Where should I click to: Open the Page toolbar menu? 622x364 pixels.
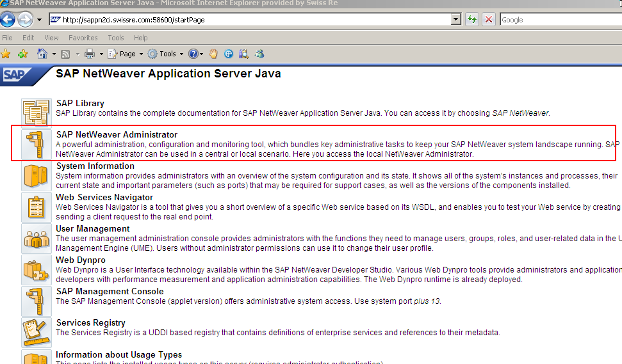pyautogui.click(x=126, y=54)
